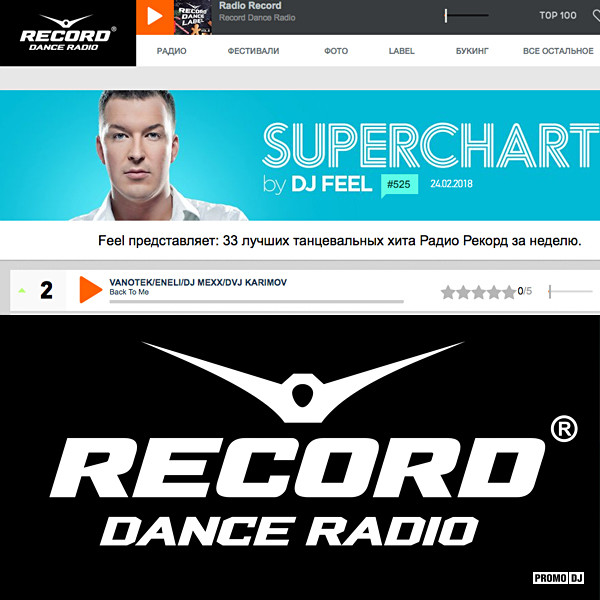Rate the track with the first star

click(448, 292)
